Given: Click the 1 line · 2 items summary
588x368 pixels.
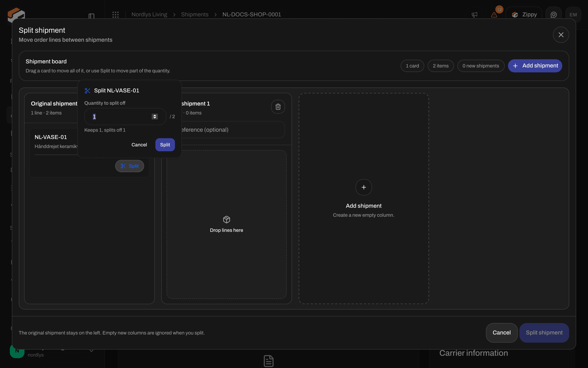Looking at the screenshot, I should (46, 113).
